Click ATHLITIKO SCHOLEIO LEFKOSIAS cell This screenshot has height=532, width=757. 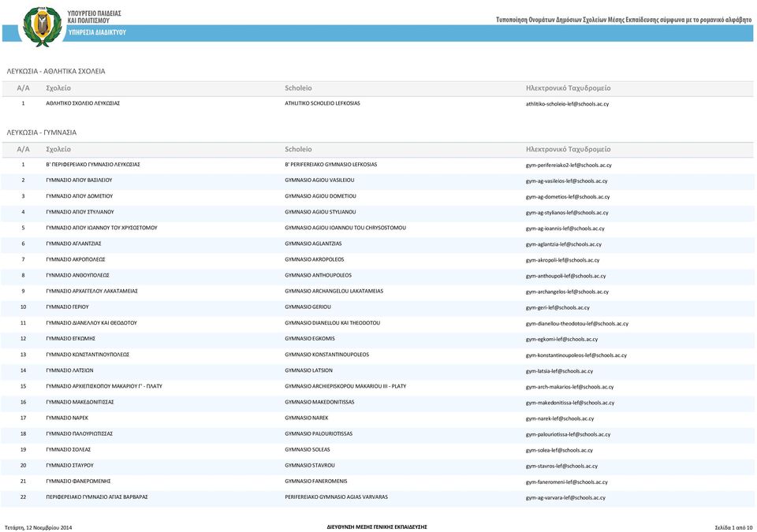(x=322, y=103)
